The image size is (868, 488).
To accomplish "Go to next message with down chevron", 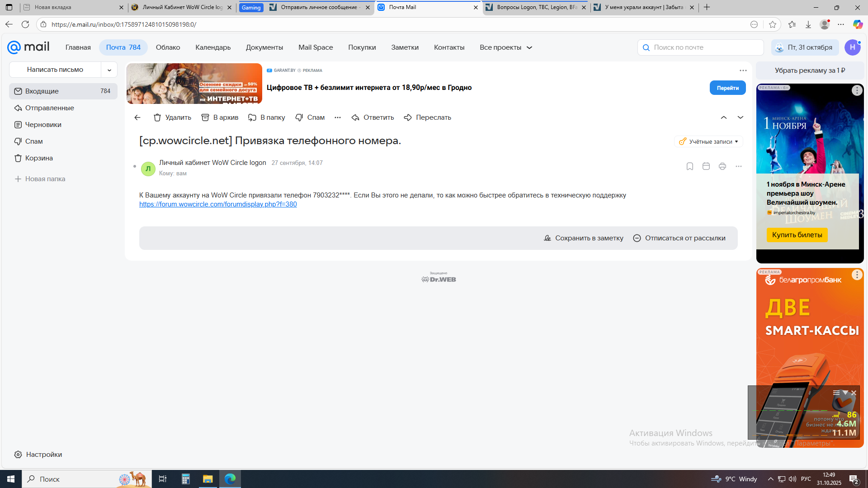I will (x=741, y=117).
